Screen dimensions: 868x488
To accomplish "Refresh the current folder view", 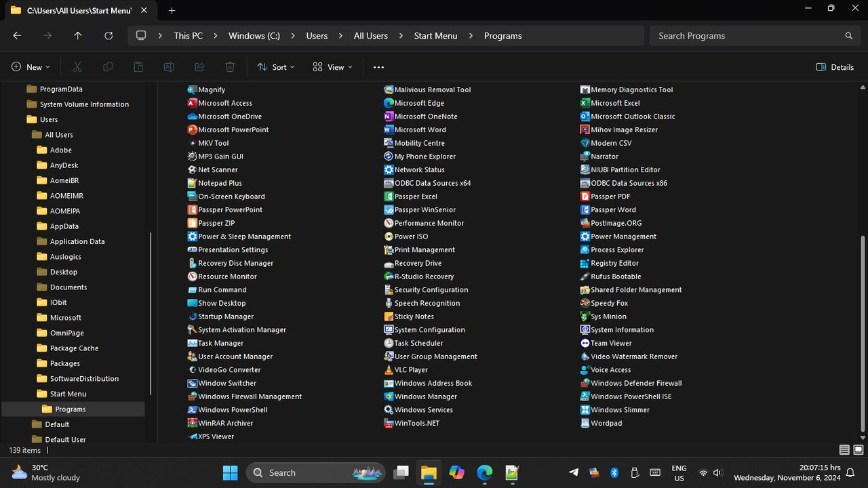I will [108, 36].
